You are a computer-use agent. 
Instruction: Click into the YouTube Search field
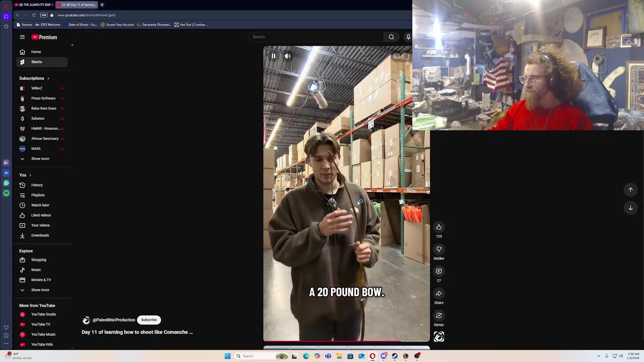click(317, 37)
